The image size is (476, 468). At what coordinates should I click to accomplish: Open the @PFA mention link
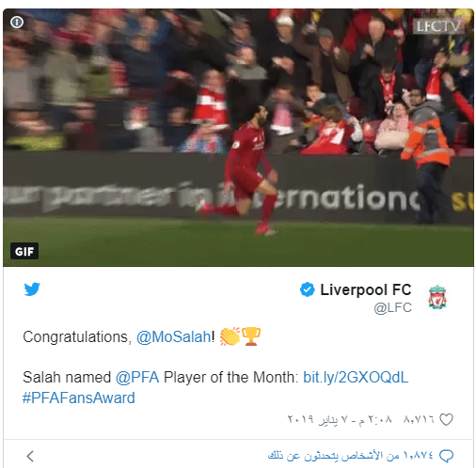[x=137, y=377]
